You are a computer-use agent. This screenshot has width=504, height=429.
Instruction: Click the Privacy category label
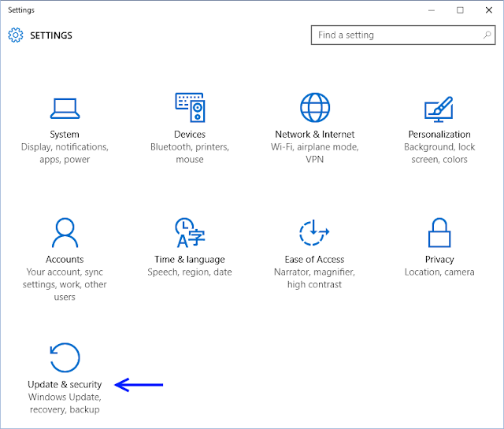[439, 259]
